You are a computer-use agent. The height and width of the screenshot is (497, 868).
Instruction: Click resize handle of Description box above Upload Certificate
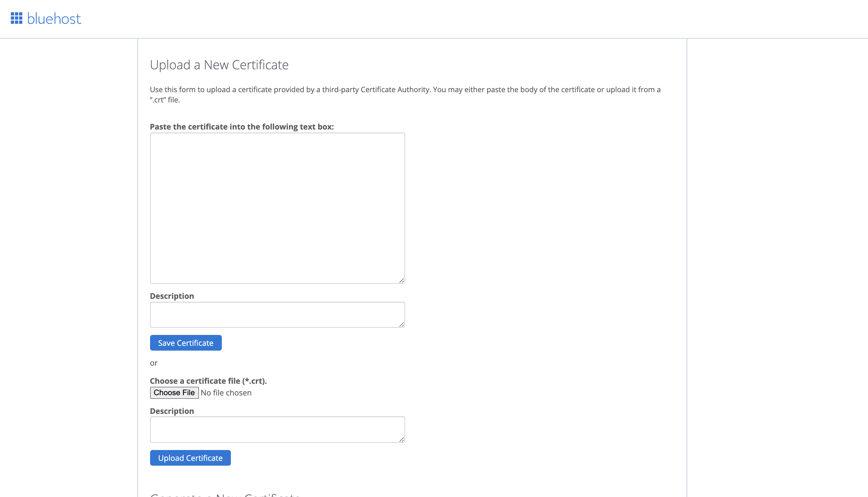pos(401,439)
